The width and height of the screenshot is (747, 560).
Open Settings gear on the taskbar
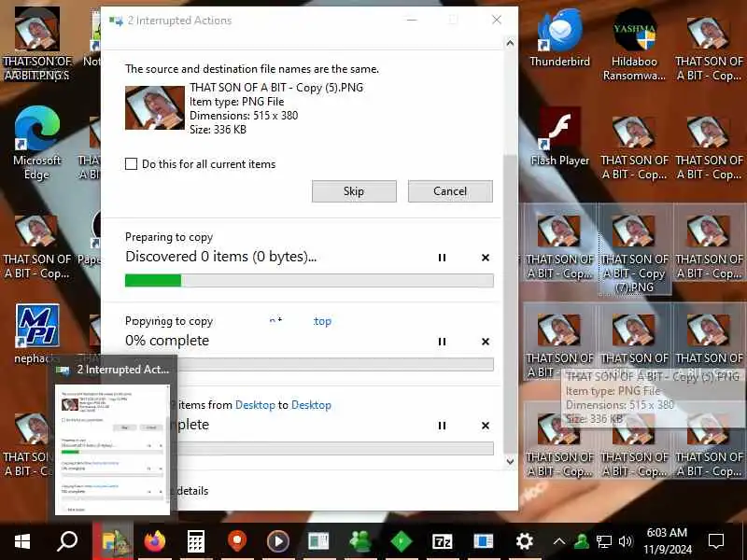pos(524,541)
